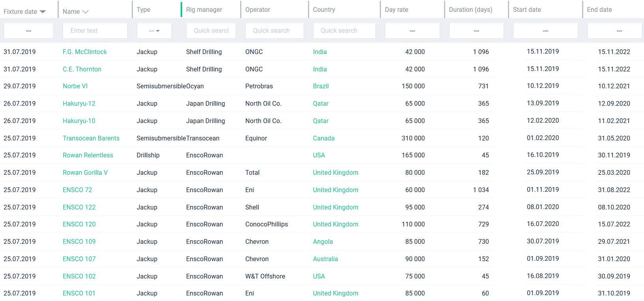Sort by the Day rate column header
The width and height of the screenshot is (644, 301).
[396, 10]
